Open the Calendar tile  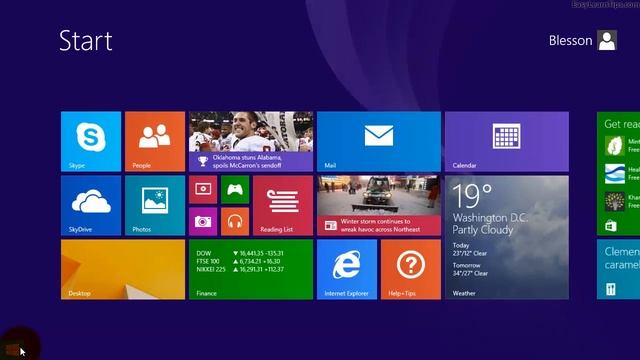pyautogui.click(x=507, y=142)
